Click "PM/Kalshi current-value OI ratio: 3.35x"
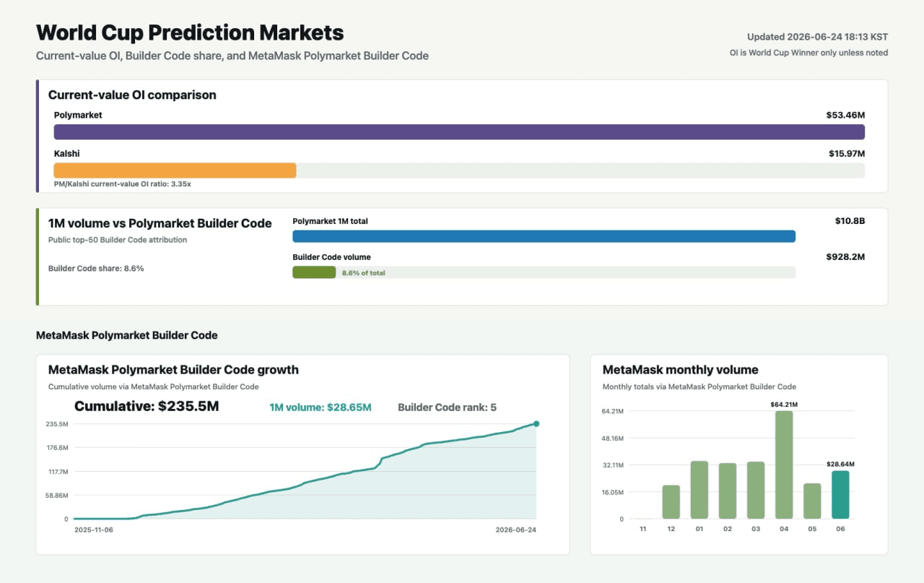 pyautogui.click(x=123, y=184)
